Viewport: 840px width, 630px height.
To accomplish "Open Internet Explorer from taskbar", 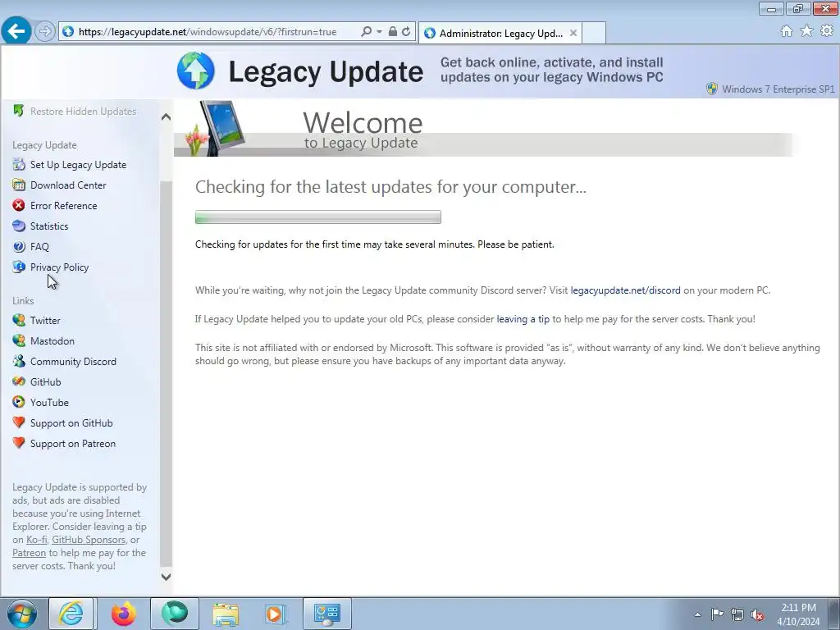I will click(x=71, y=614).
